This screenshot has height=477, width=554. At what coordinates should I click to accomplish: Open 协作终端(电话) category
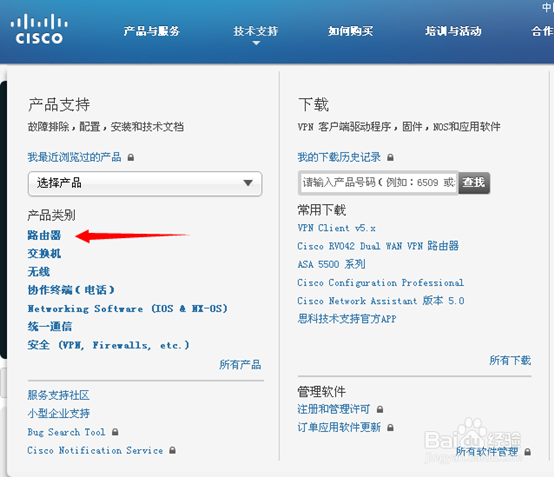click(x=71, y=290)
